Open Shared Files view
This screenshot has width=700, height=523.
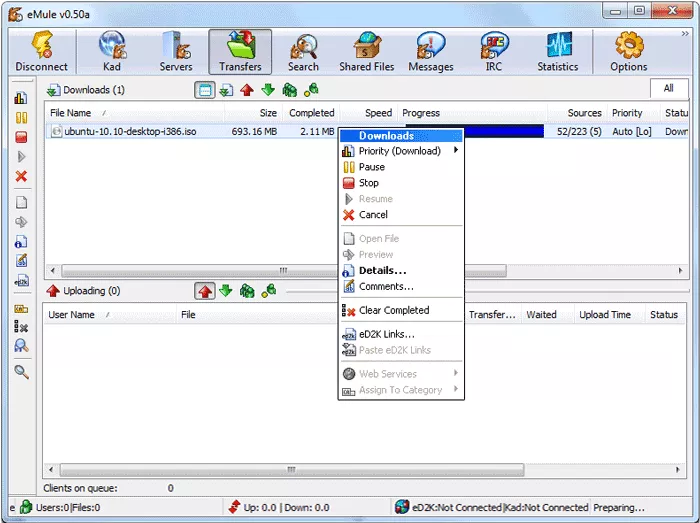tap(367, 51)
